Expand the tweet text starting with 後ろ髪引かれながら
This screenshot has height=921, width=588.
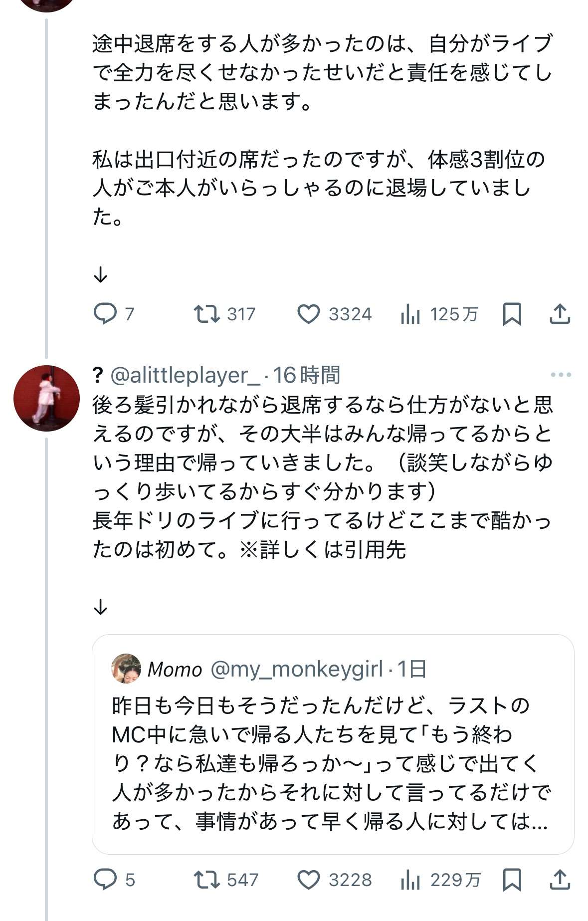click(x=323, y=477)
